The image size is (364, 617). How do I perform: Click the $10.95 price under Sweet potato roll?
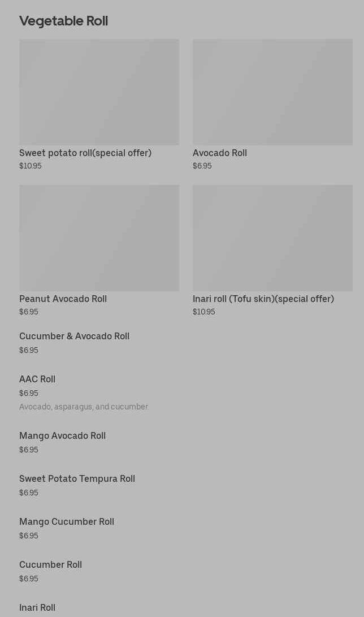[x=31, y=166]
